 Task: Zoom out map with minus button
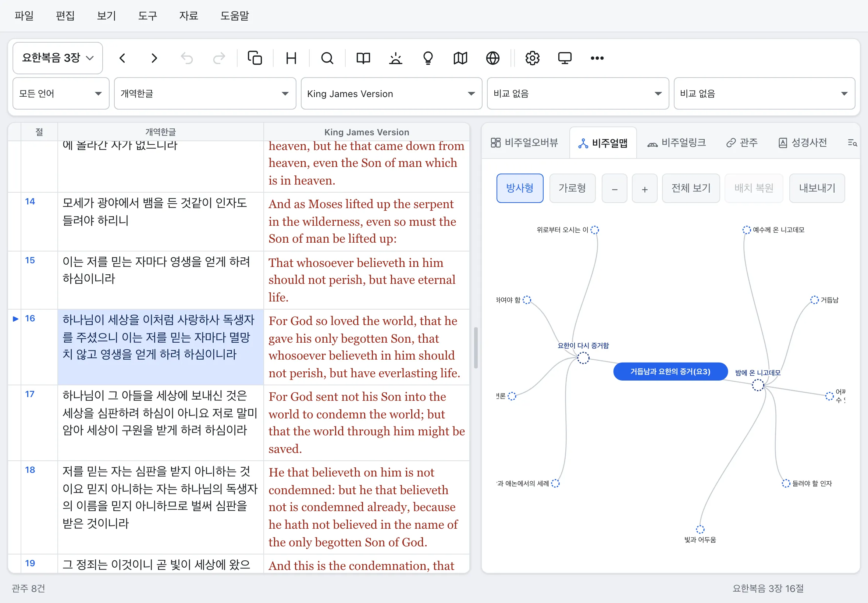click(x=615, y=188)
